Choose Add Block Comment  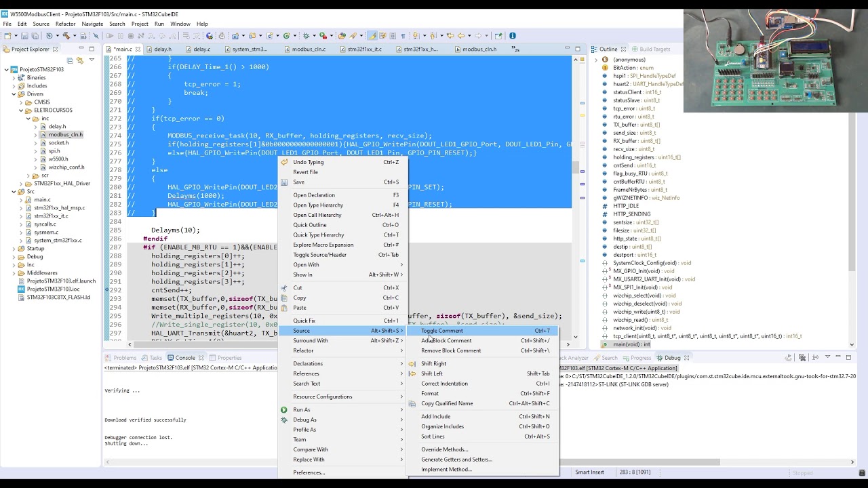(482, 341)
